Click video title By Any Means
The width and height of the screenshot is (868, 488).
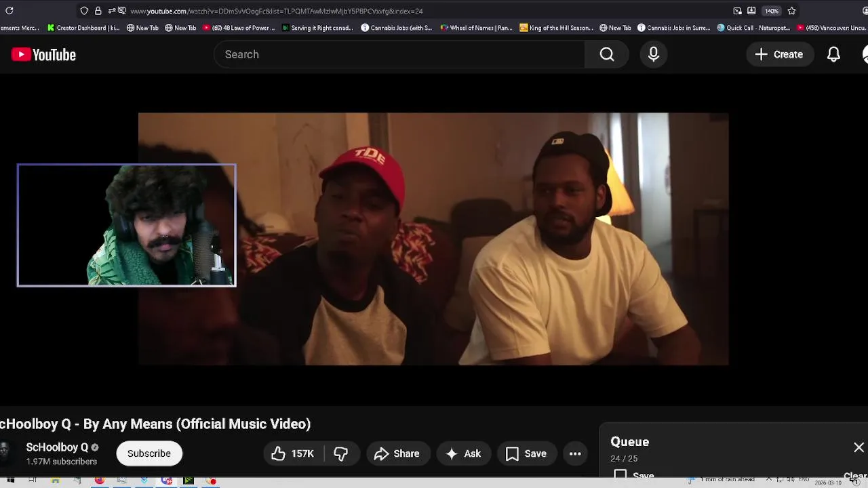pyautogui.click(x=155, y=424)
